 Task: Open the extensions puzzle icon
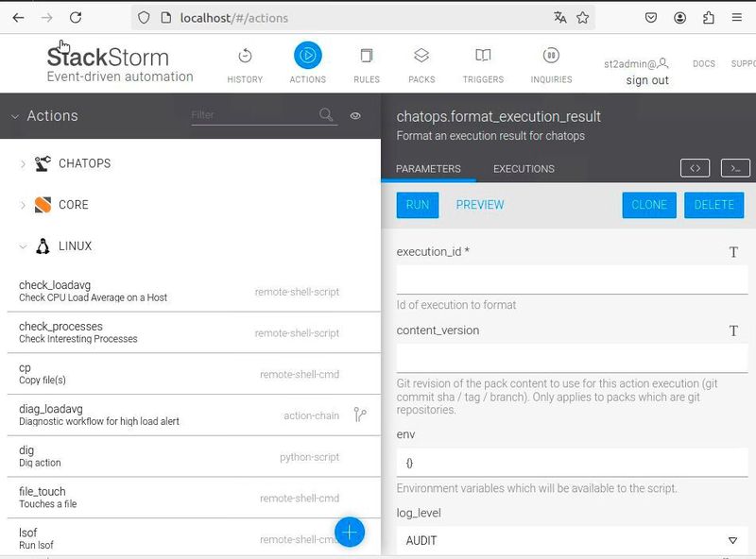pyautogui.click(x=708, y=18)
